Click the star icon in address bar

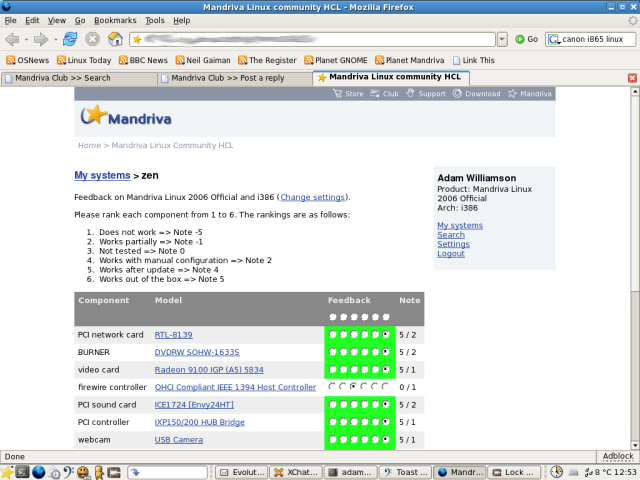point(137,39)
